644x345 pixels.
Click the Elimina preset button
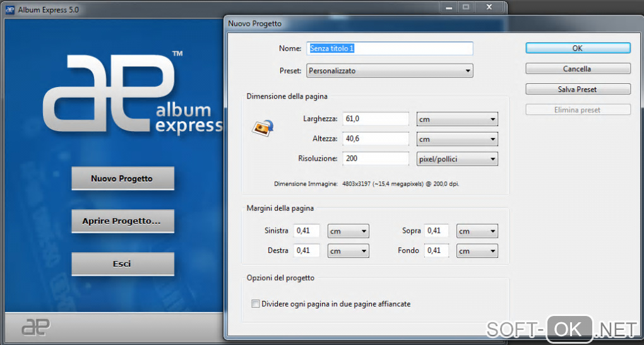[x=578, y=110]
